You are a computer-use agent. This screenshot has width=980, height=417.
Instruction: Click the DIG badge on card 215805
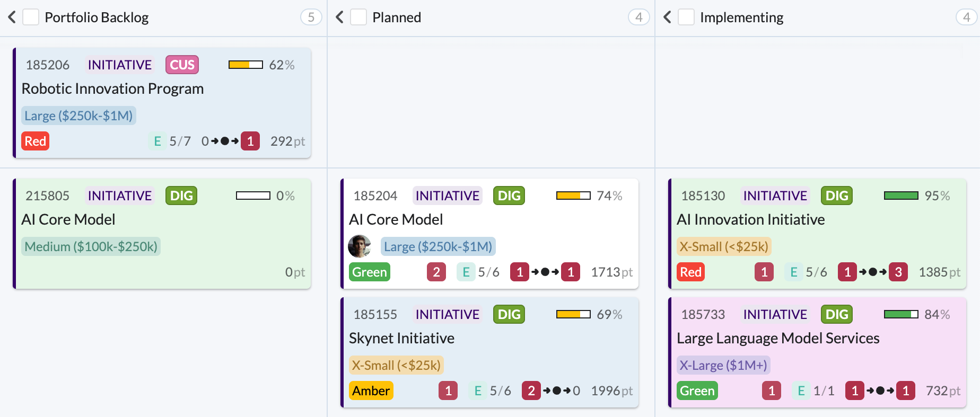(x=181, y=196)
